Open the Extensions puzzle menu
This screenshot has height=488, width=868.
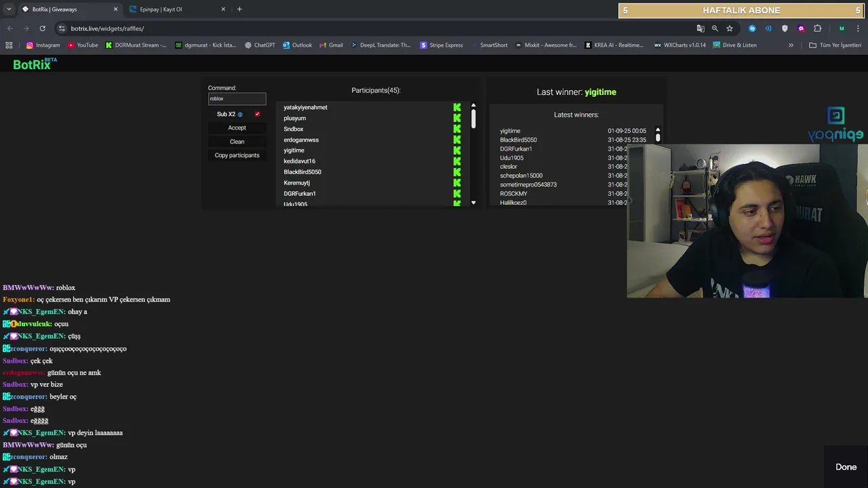[817, 28]
